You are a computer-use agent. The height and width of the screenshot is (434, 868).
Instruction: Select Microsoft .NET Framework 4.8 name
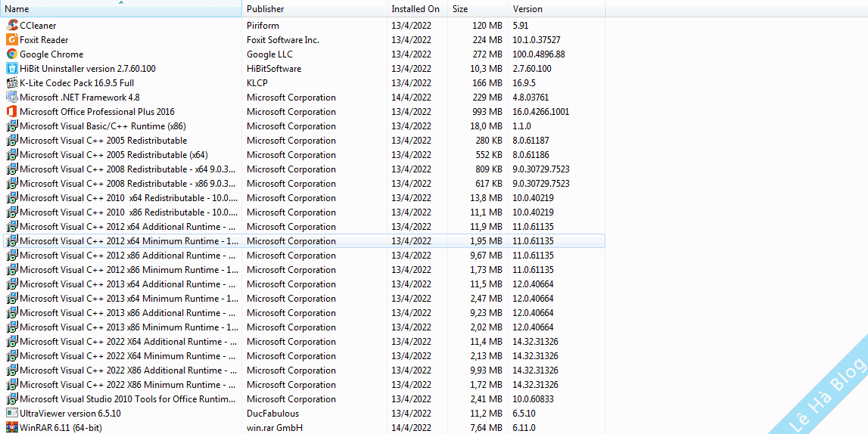click(x=79, y=98)
